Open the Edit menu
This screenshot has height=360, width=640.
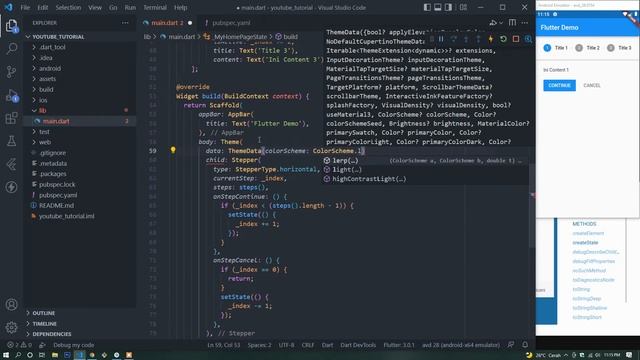tap(42, 7)
